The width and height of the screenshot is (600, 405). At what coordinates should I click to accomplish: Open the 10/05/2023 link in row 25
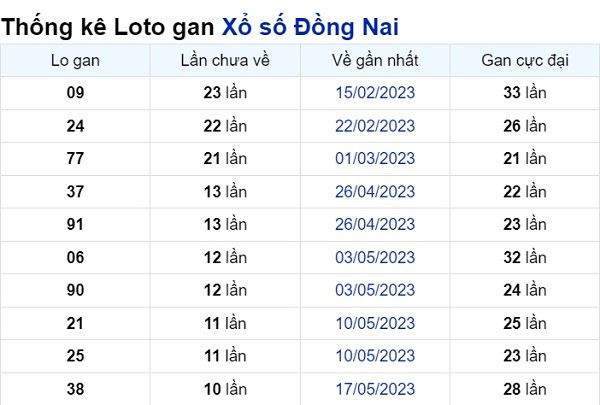[375, 356]
